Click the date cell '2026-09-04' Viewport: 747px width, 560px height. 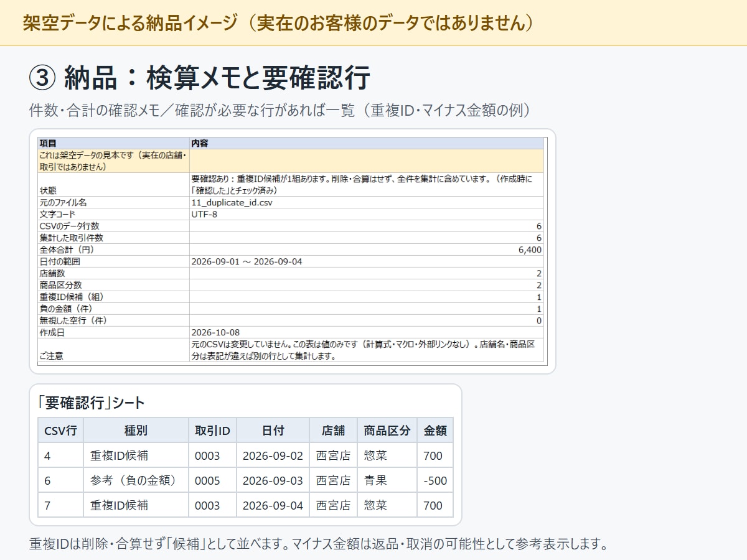click(273, 505)
